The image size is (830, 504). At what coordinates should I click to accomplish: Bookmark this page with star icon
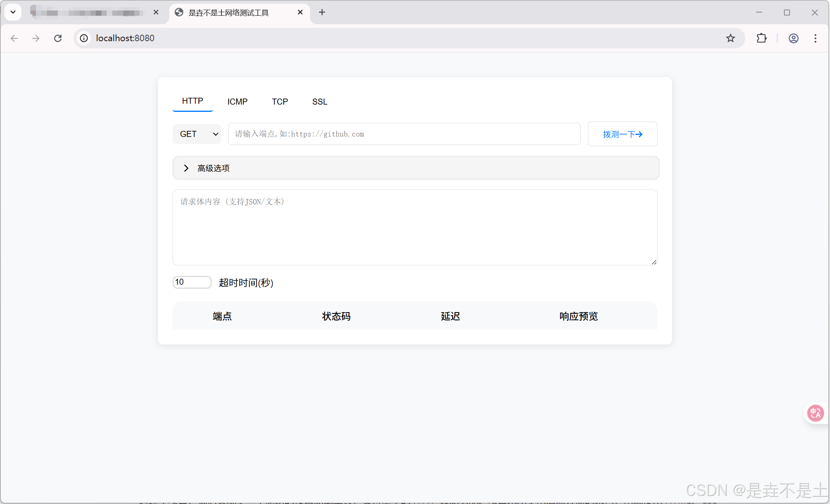[x=730, y=38]
